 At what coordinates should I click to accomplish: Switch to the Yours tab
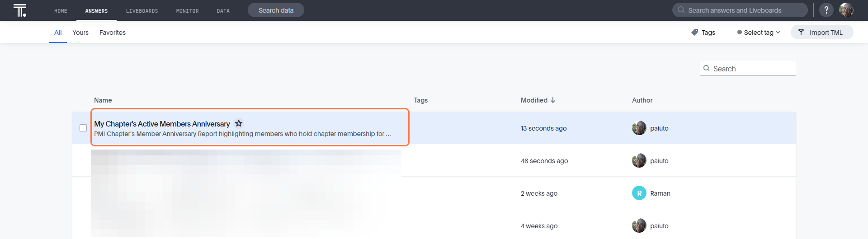click(x=80, y=33)
